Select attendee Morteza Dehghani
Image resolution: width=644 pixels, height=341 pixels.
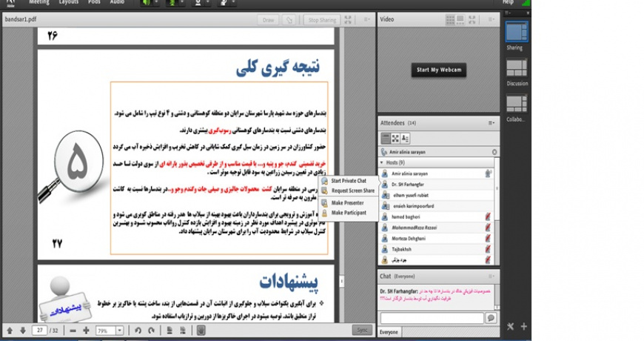(x=437, y=238)
